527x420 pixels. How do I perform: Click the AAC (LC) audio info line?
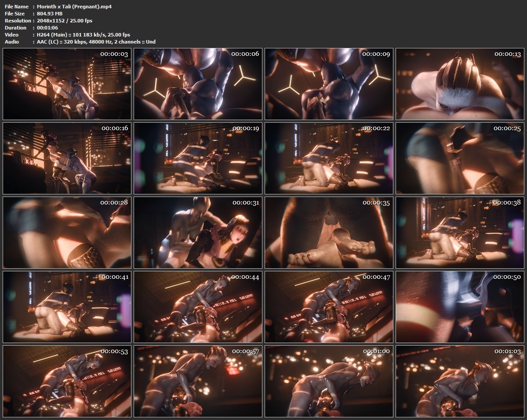[96, 42]
